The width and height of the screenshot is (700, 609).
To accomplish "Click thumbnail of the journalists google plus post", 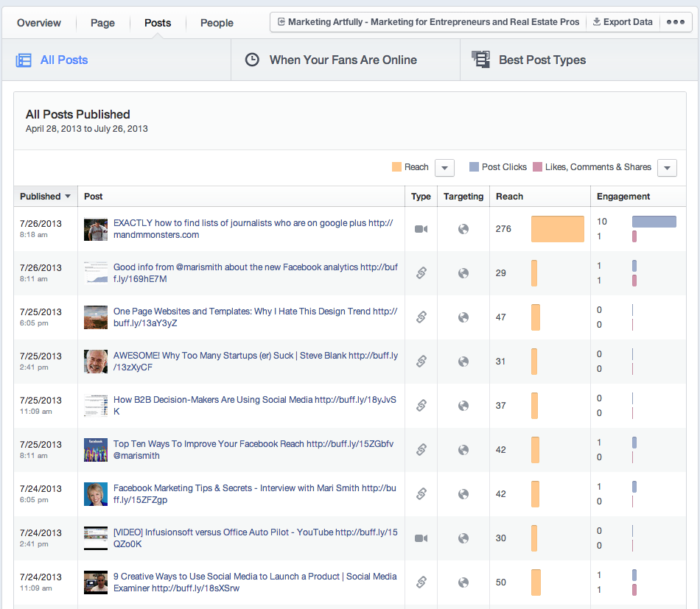I will click(96, 229).
